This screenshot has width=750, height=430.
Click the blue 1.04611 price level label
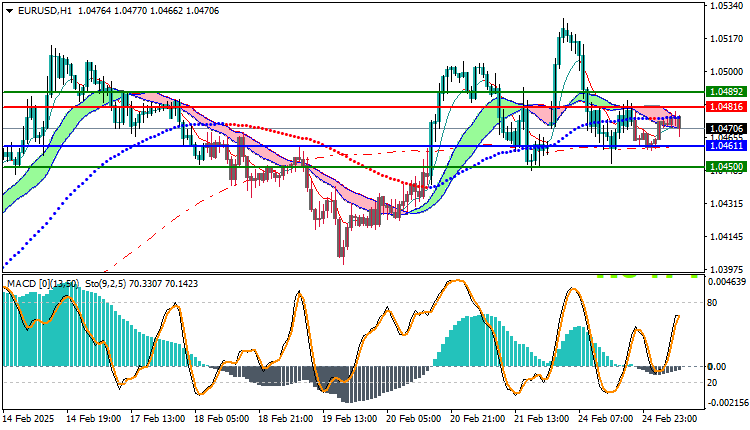click(x=726, y=146)
